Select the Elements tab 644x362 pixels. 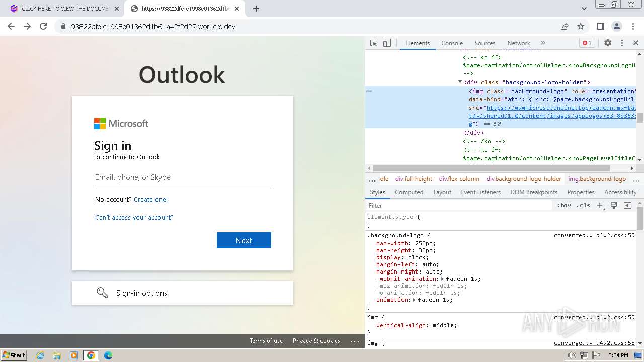[418, 43]
